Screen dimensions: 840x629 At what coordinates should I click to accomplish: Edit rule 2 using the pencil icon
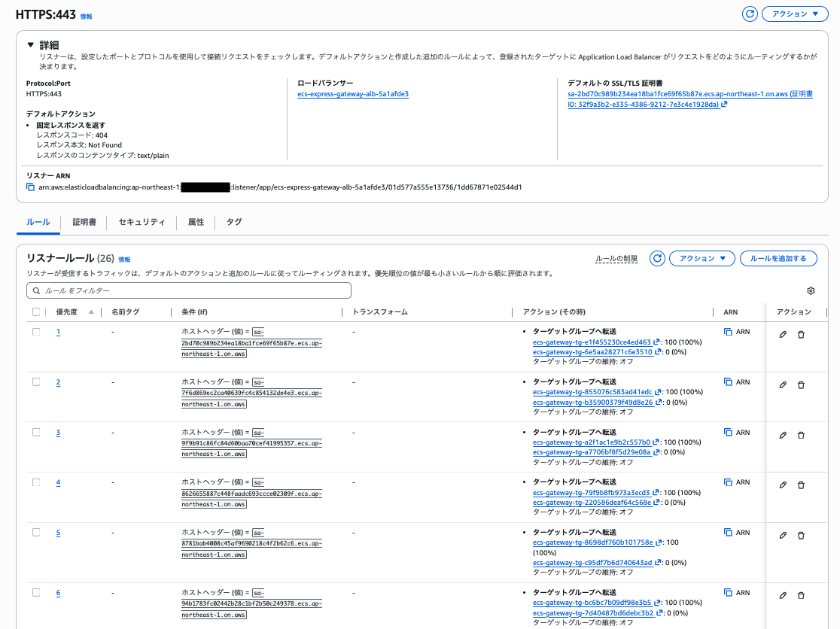click(x=783, y=384)
